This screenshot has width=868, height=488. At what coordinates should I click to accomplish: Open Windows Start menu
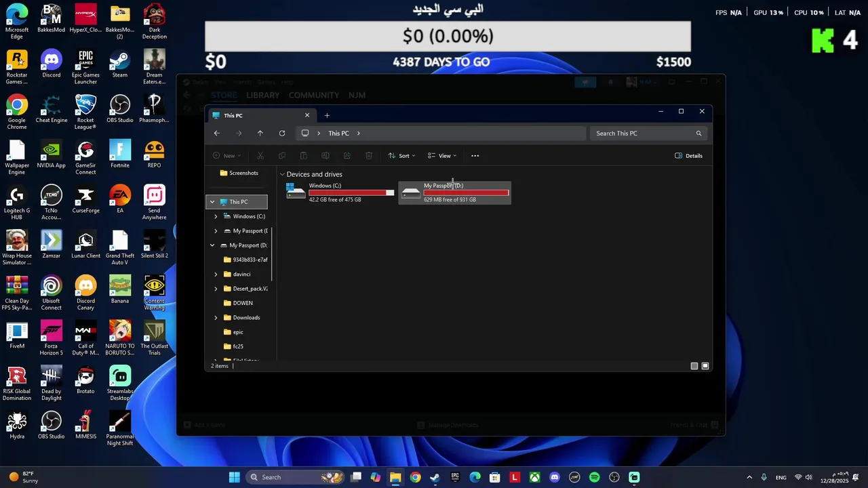click(x=235, y=477)
